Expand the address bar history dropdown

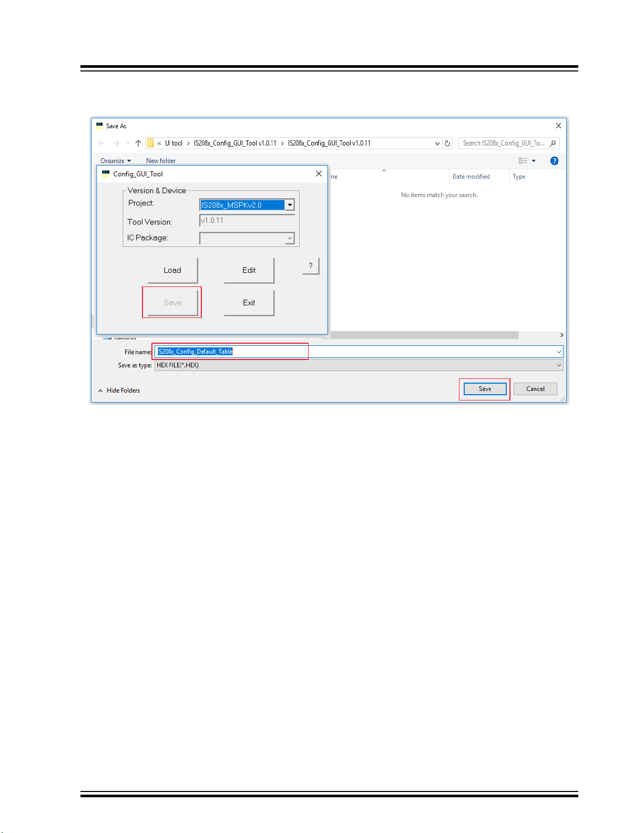click(x=437, y=143)
